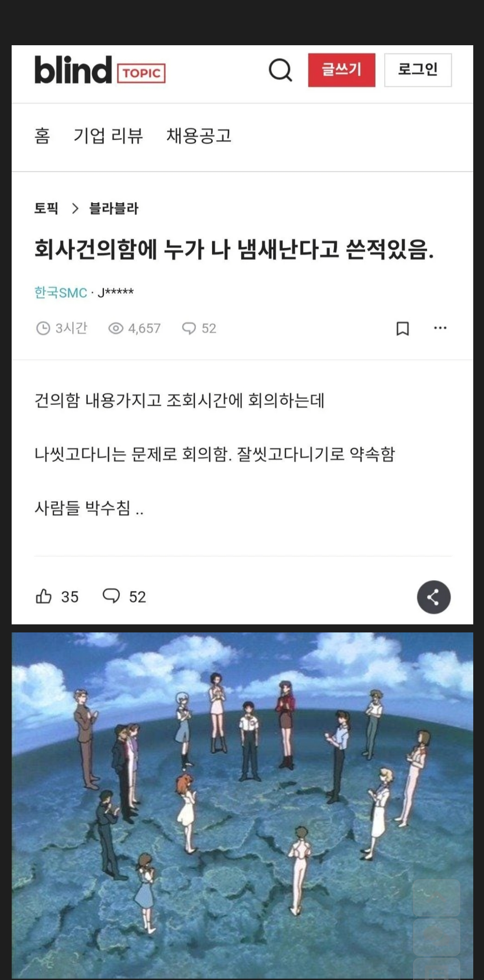Open the 블라블라 category link
The image size is (484, 980).
tap(114, 208)
